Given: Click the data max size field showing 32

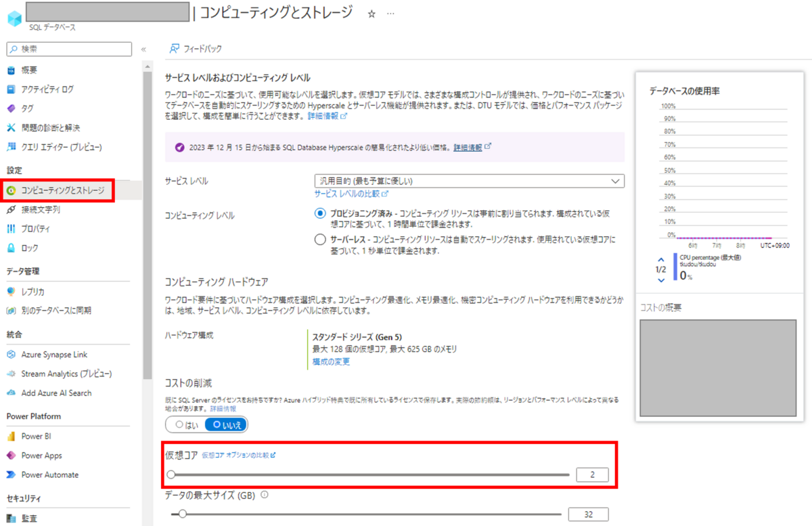Looking at the screenshot, I should [587, 514].
